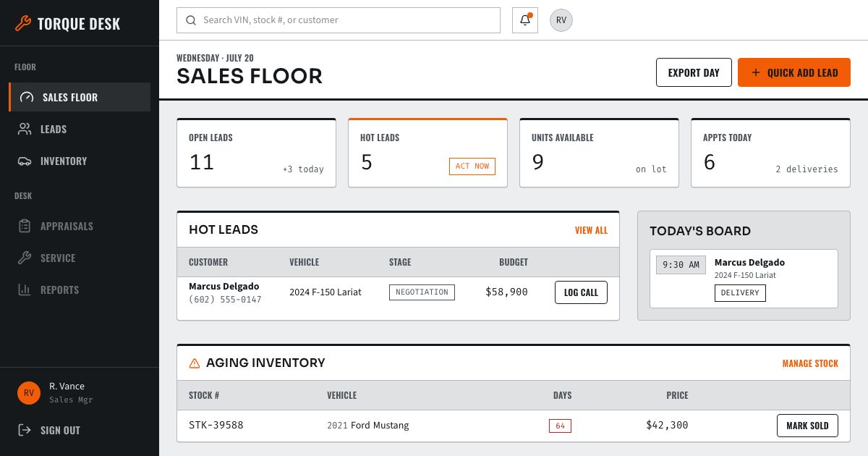Click the plus icon on Quick Add Lead

tap(756, 72)
